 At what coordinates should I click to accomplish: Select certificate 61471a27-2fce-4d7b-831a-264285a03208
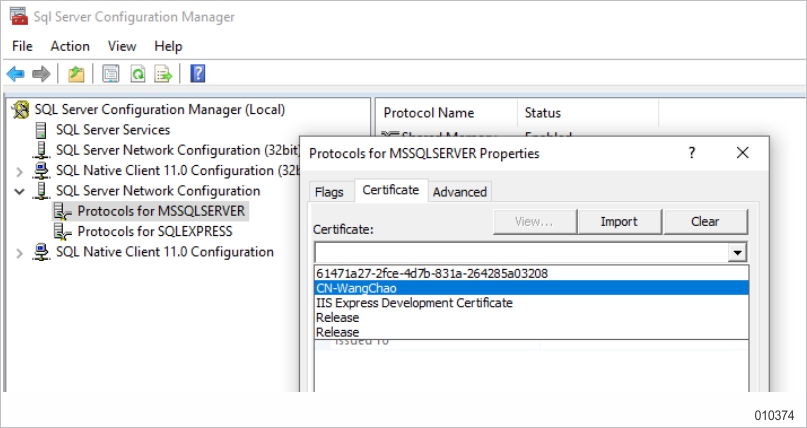[x=531, y=273]
